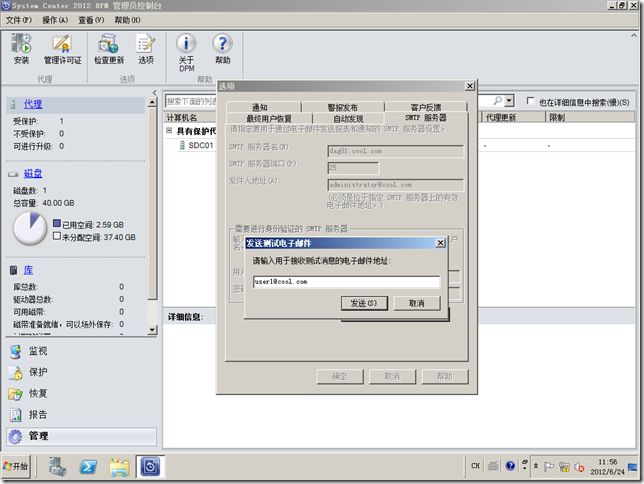This screenshot has height=484, width=644.
Task: Click the Throttling (限制) column header
Action: click(590, 118)
